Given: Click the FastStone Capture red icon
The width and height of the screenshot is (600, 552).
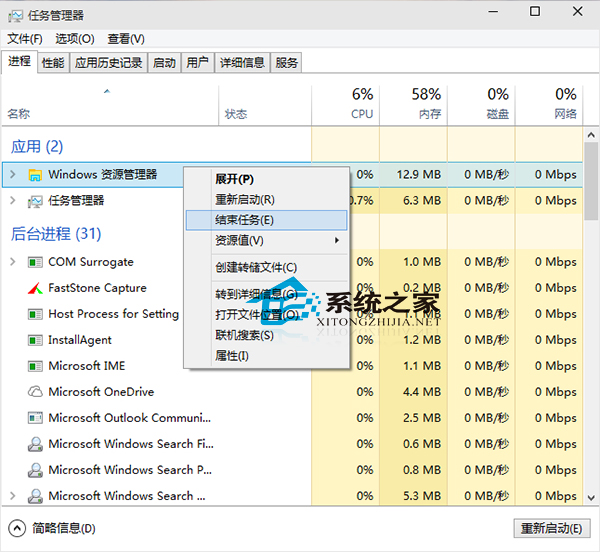Looking at the screenshot, I should pos(35,288).
